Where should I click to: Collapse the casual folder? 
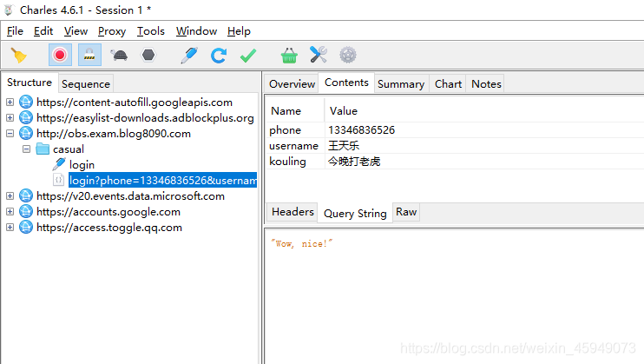(x=27, y=149)
